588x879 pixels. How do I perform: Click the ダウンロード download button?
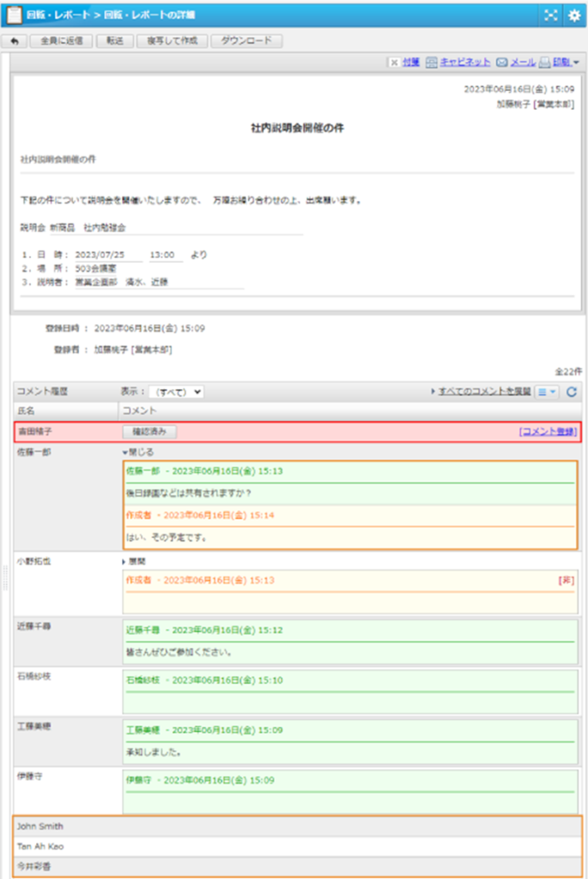coord(246,40)
